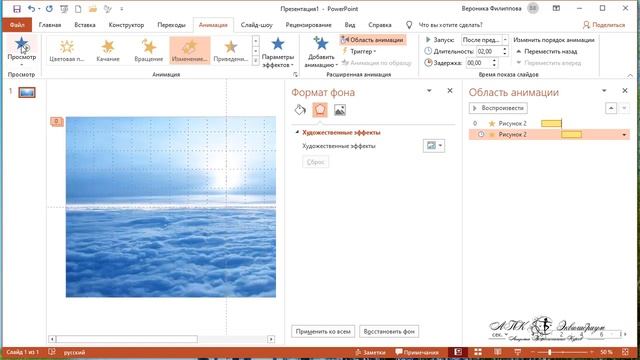Switch to the Рецензирование tab
The image size is (640, 360).
point(308,25)
